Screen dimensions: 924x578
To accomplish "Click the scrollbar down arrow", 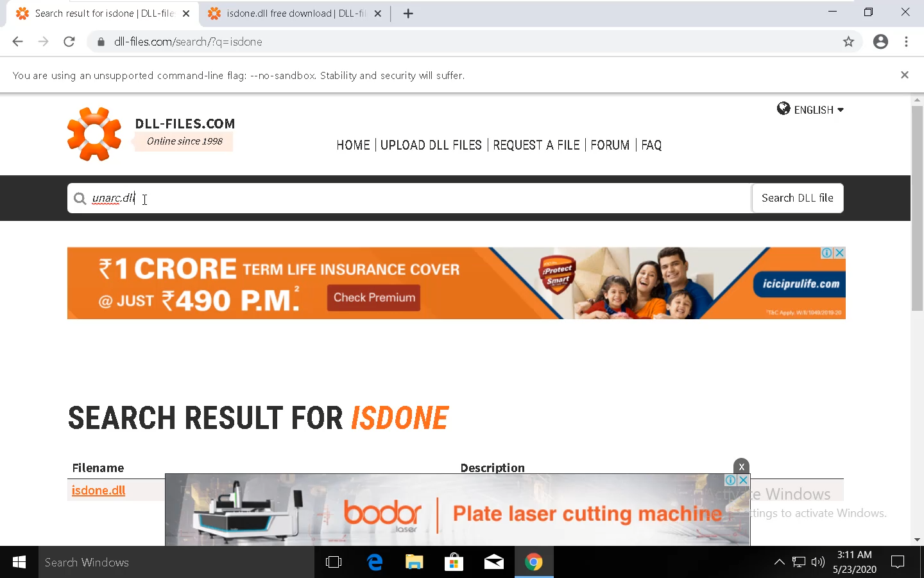I will coord(917,540).
